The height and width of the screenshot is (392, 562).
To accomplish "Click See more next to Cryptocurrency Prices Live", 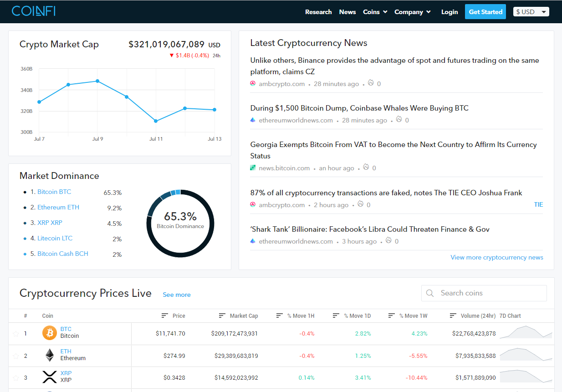I will (x=177, y=295).
